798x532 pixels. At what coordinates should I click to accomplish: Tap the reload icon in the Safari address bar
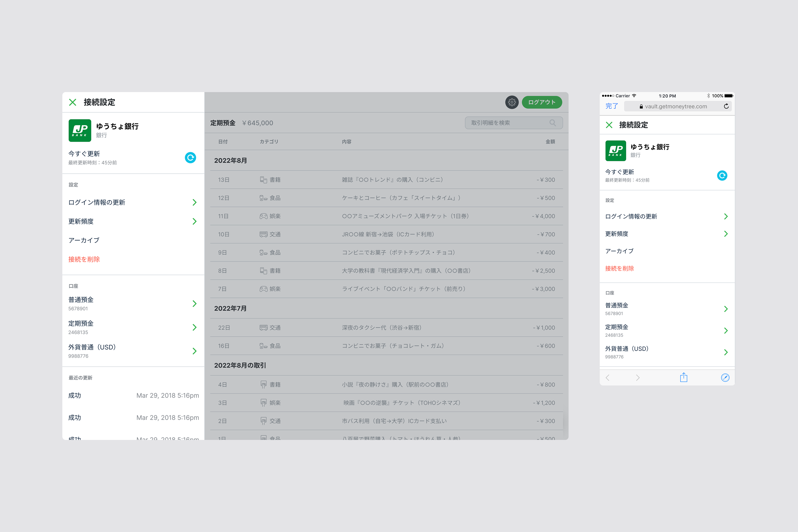pos(726,106)
